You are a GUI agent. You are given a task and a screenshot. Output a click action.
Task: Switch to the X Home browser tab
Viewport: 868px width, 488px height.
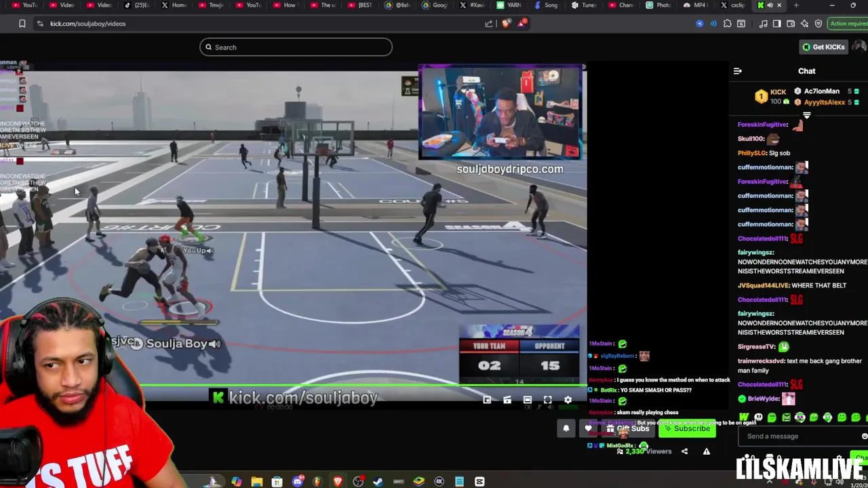tap(174, 5)
